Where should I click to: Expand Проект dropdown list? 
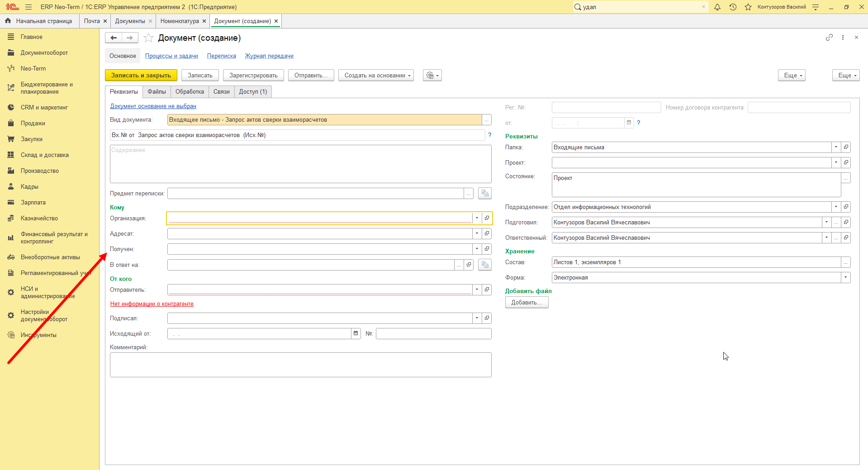(x=836, y=162)
